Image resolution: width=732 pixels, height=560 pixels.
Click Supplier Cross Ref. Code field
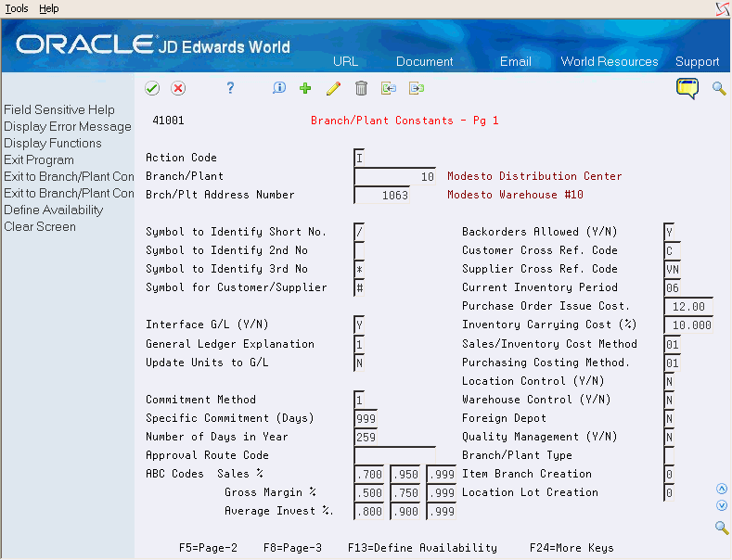coord(672,269)
